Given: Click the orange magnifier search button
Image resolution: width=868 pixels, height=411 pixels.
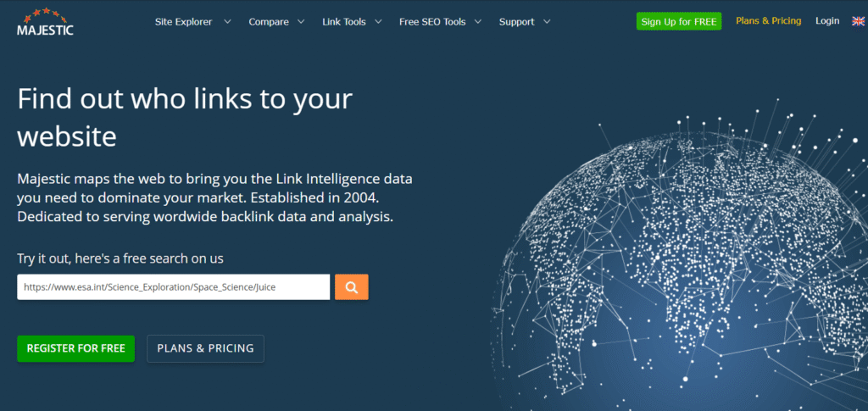Looking at the screenshot, I should pos(352,287).
